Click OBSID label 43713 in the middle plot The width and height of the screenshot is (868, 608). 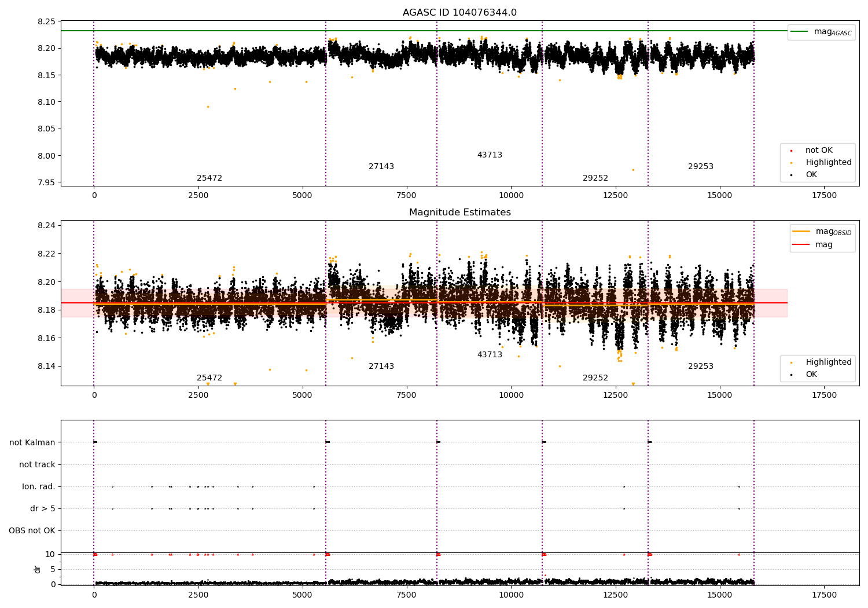point(490,355)
